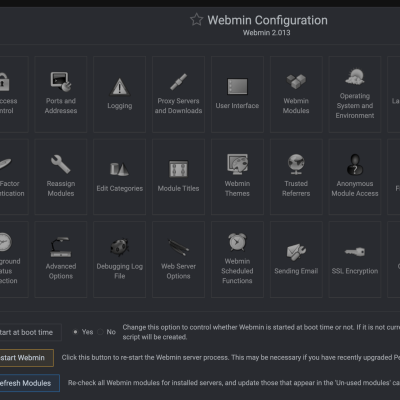Image resolution: width=400 pixels, height=400 pixels.
Task: Open Webmin Themes
Action: click(237, 177)
